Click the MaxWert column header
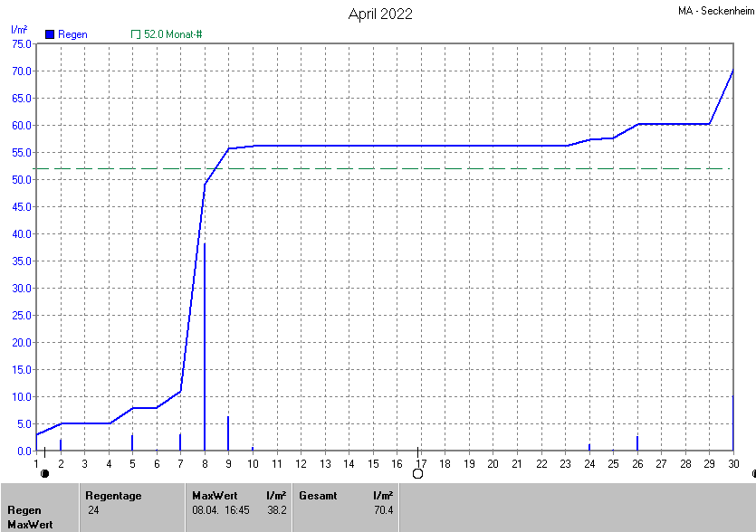756x532 pixels. click(x=215, y=496)
